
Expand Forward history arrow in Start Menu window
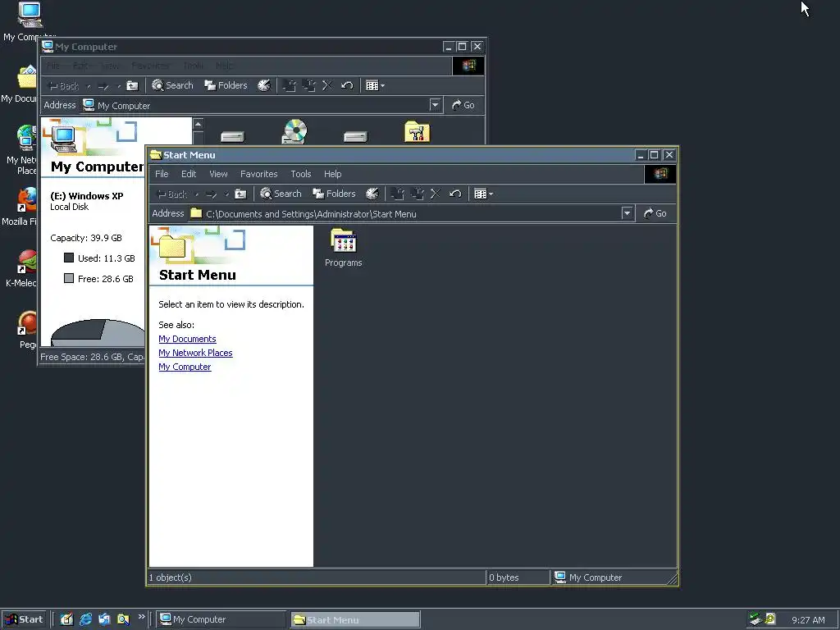point(226,194)
